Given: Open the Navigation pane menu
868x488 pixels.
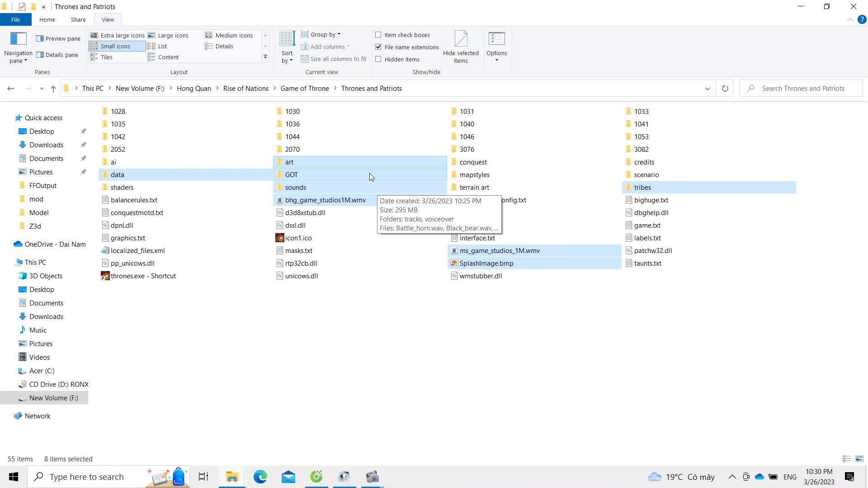Looking at the screenshot, I should tap(18, 48).
